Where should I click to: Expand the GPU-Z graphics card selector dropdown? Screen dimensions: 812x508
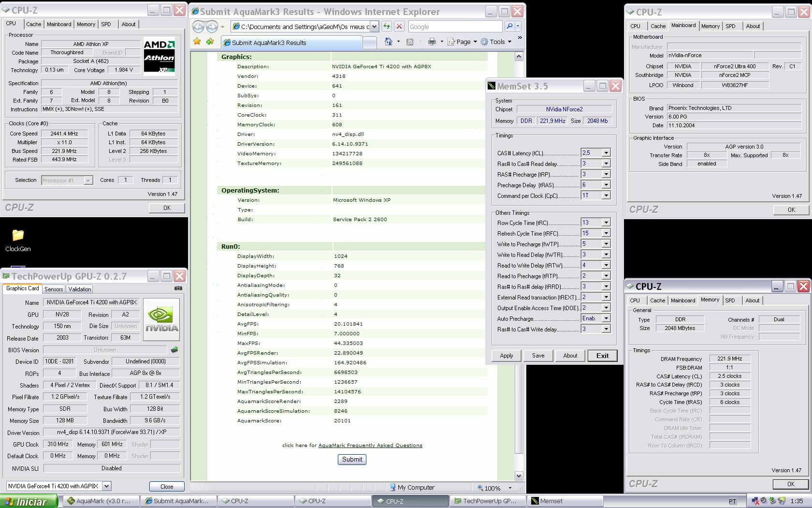point(106,486)
